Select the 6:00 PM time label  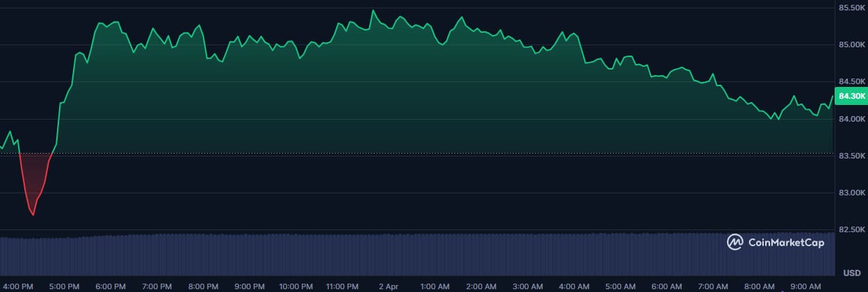(110, 286)
